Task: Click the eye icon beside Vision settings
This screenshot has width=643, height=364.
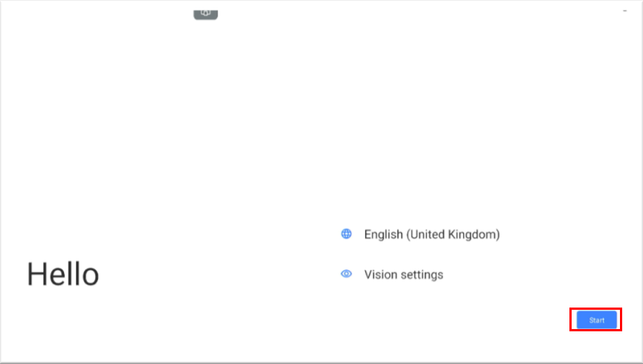Action: [x=346, y=274]
